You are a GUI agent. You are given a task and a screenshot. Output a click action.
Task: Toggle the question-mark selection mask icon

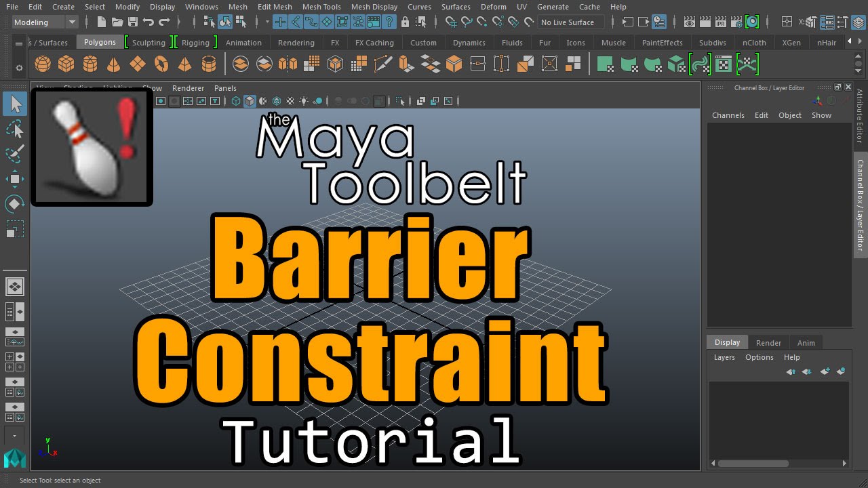[x=389, y=22]
